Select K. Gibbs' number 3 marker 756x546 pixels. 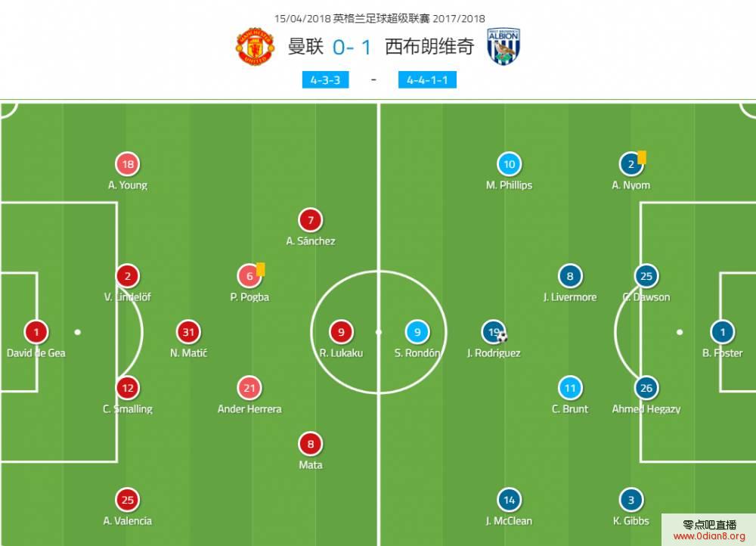(631, 500)
